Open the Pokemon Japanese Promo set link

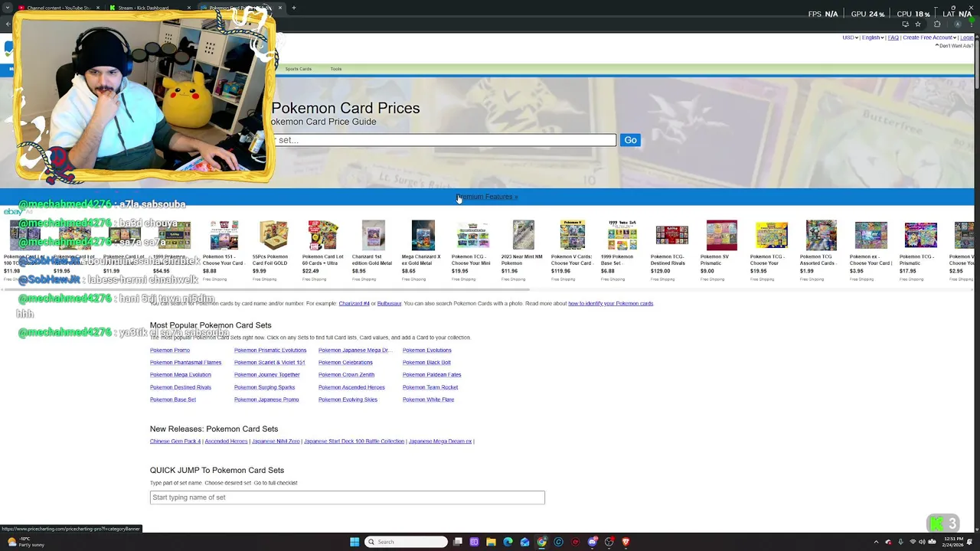(x=266, y=399)
